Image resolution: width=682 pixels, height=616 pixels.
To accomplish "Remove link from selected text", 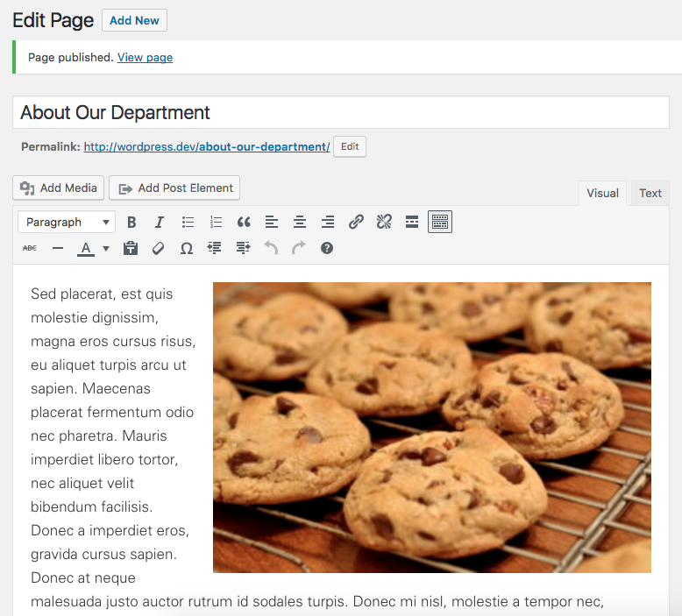I will click(384, 223).
